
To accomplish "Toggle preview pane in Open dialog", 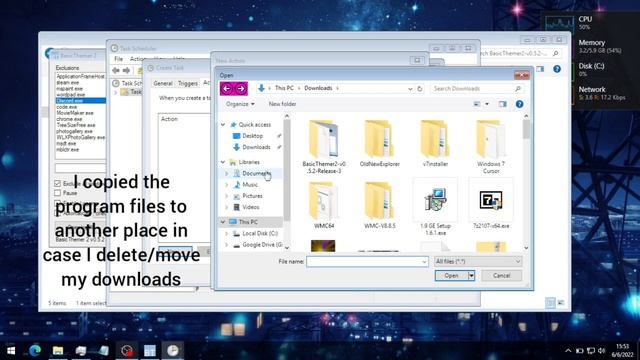I will click(502, 104).
